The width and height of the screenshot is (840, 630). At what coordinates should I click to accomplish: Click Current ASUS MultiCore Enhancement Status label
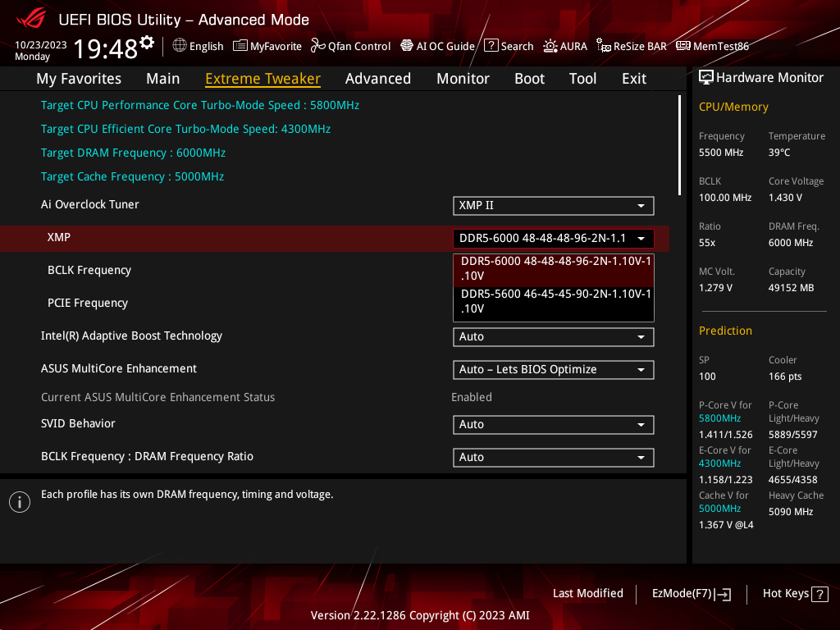(x=158, y=397)
